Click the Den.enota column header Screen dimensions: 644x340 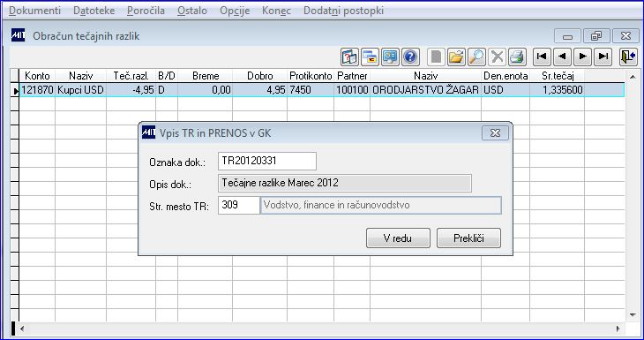point(505,76)
